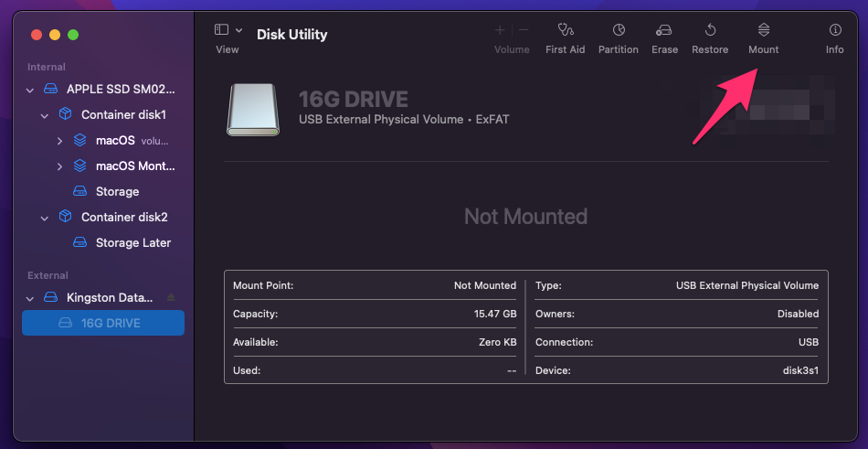Select the Storage Later volume
Viewport: 868px width, 449px height.
tap(133, 242)
